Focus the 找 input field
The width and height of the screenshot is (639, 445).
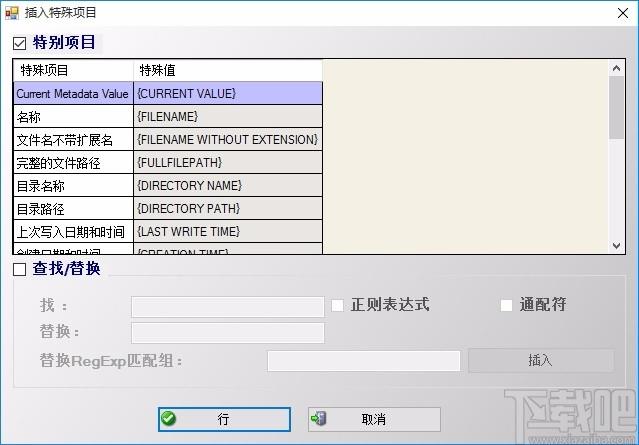228,306
